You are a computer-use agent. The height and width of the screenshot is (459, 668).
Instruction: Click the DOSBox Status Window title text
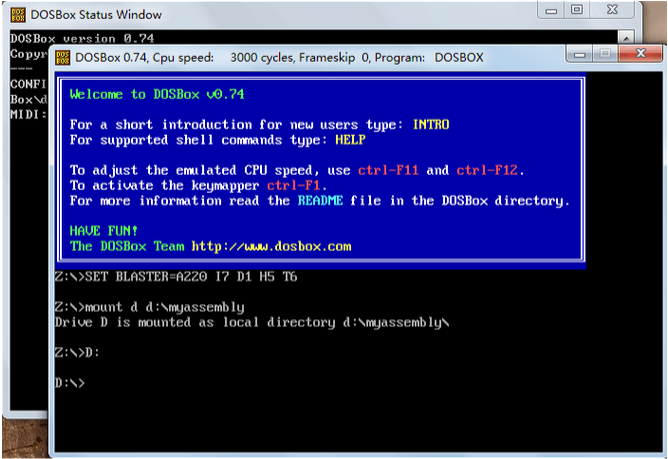[96, 15]
